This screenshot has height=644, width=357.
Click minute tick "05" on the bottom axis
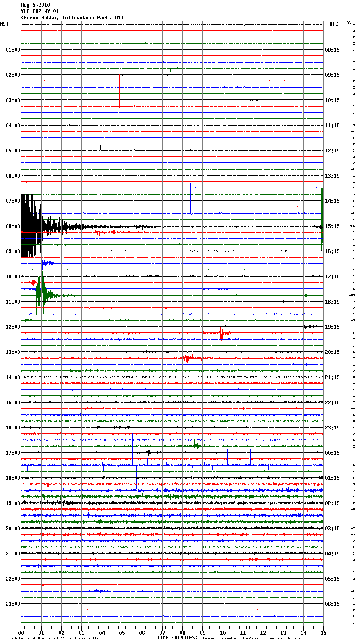point(122,633)
